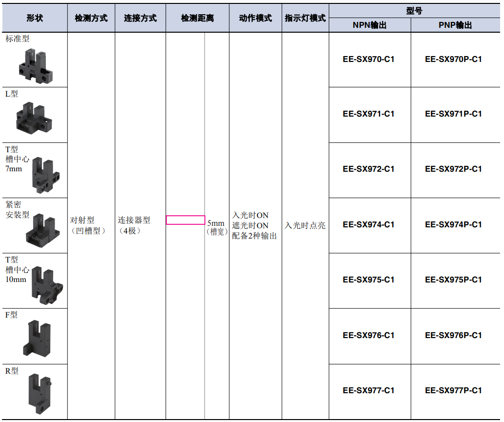The height and width of the screenshot is (422, 504).
Task: Click the 连接器型（4极）cell text
Action: click(134, 225)
